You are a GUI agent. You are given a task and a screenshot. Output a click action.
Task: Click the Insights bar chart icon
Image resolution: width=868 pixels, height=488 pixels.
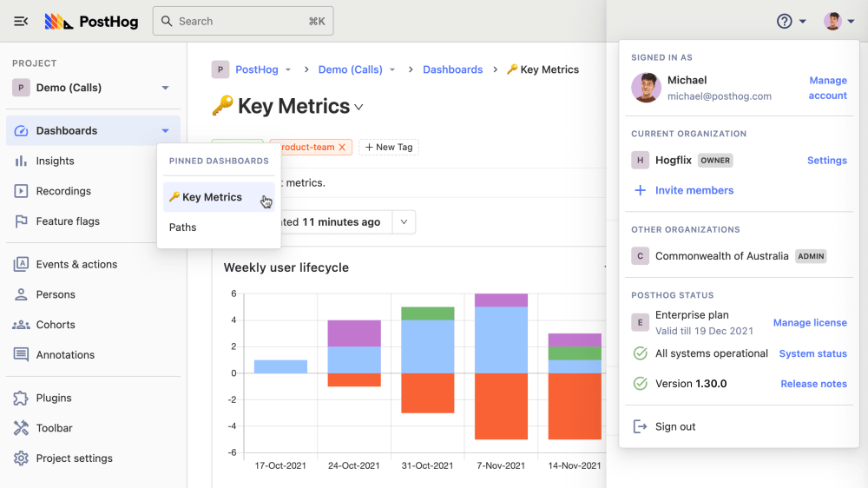21,161
